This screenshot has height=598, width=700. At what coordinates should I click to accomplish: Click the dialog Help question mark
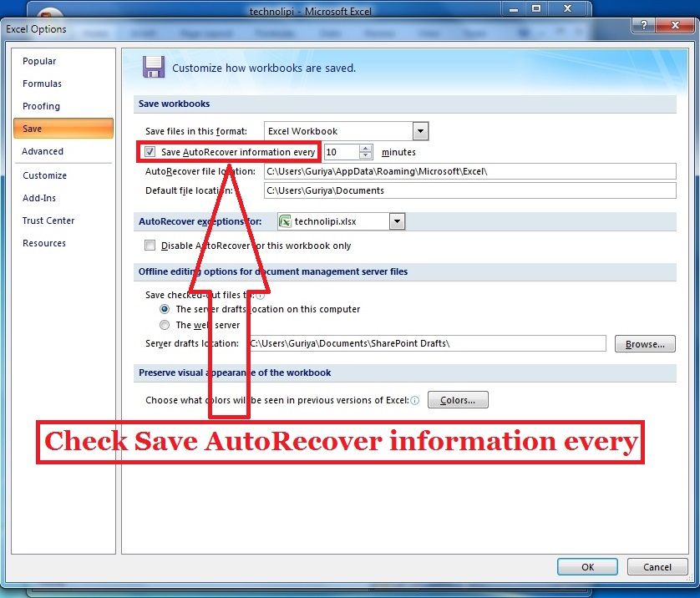click(x=644, y=25)
